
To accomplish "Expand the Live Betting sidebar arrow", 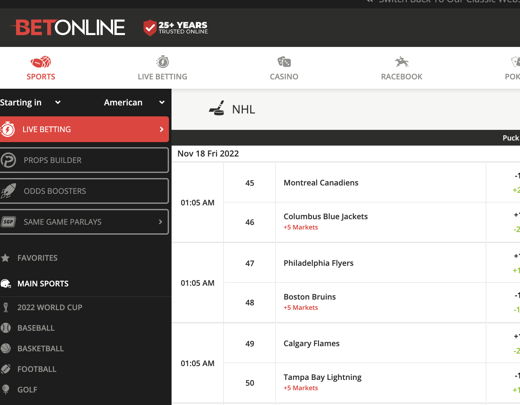I will click(x=162, y=129).
